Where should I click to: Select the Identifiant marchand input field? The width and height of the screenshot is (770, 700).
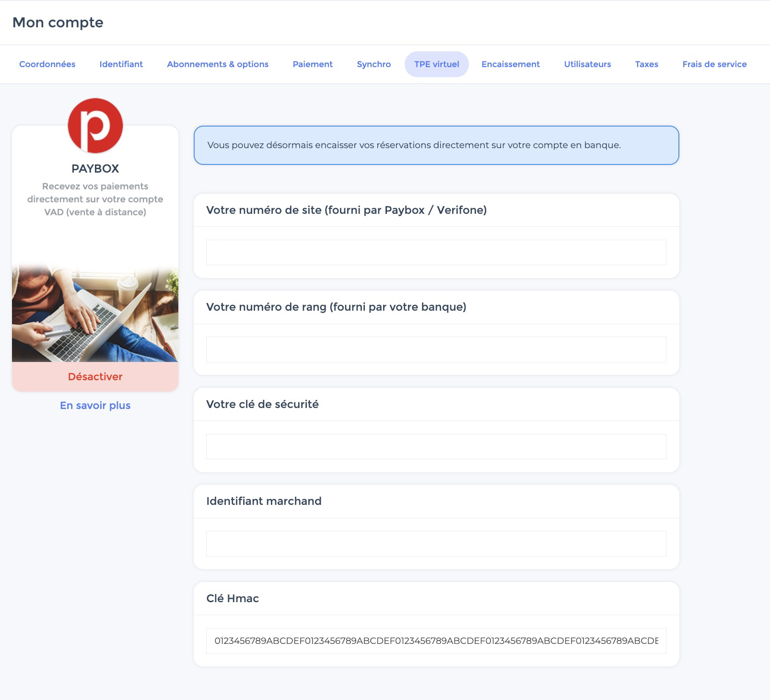(x=436, y=544)
